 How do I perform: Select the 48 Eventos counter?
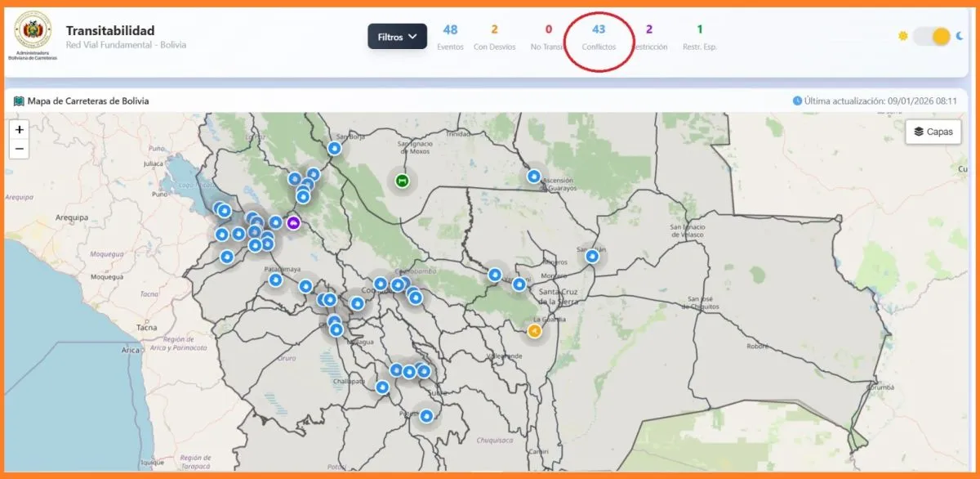450,37
